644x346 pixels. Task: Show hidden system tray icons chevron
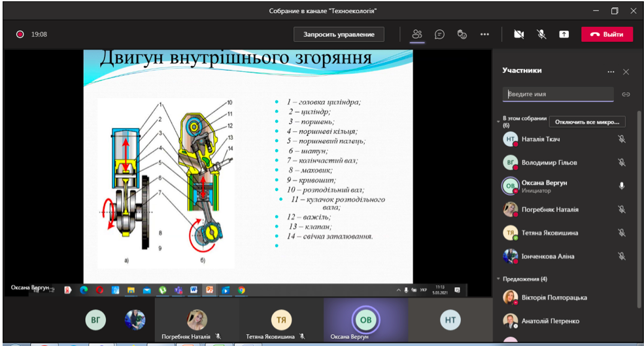pos(398,290)
